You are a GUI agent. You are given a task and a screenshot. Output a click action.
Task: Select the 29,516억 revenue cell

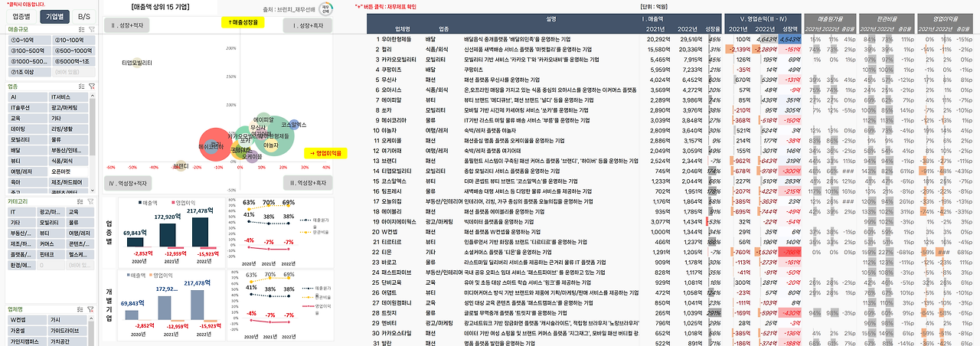[x=691, y=38]
